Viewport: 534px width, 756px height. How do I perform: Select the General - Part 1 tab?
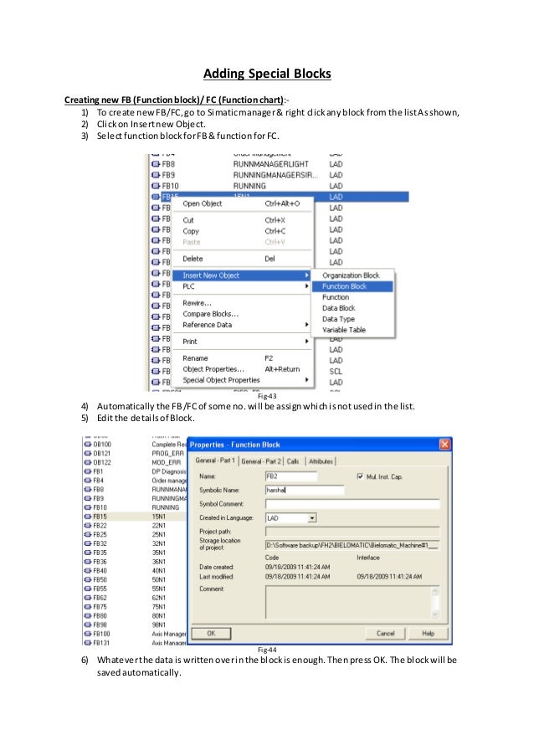tap(215, 460)
